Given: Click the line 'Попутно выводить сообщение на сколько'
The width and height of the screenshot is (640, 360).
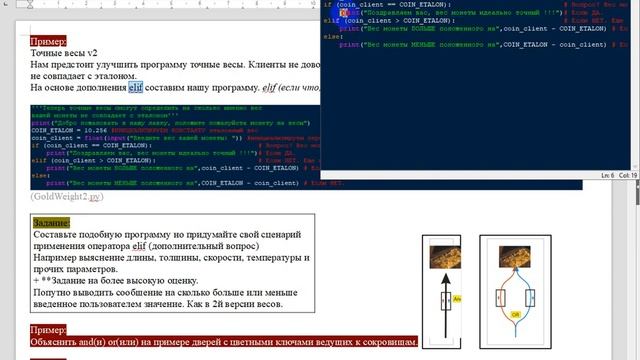Looking at the screenshot, I should click(x=165, y=293).
